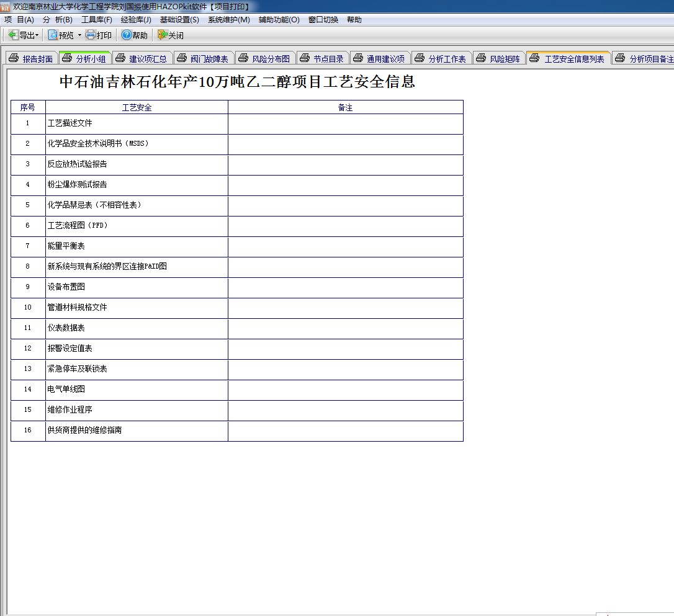674x616 pixels.
Task: Open the 窗口切换 menu
Action: pos(323,20)
